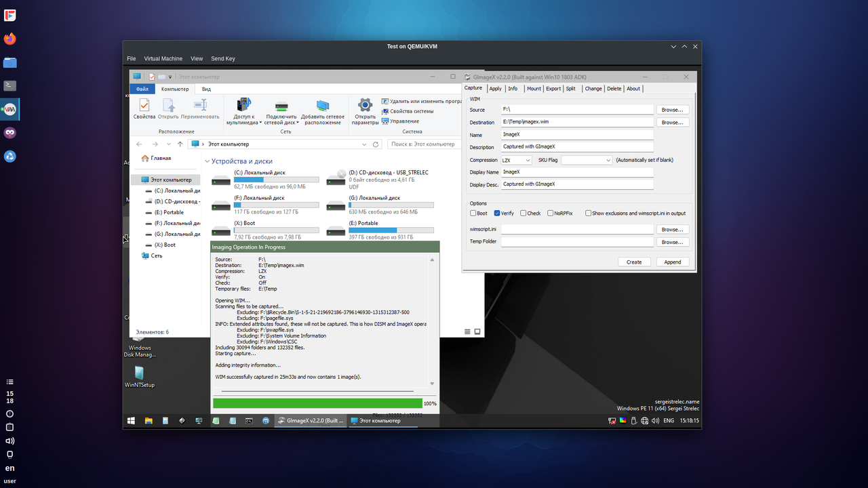Select (C:) Локальный диск drive icon

[221, 180]
